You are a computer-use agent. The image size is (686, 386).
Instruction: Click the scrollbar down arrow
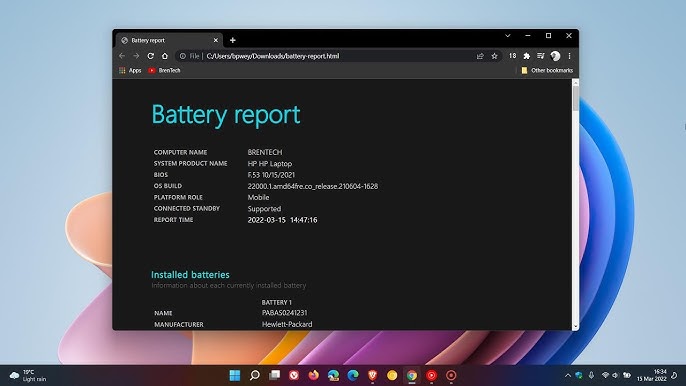coord(575,326)
